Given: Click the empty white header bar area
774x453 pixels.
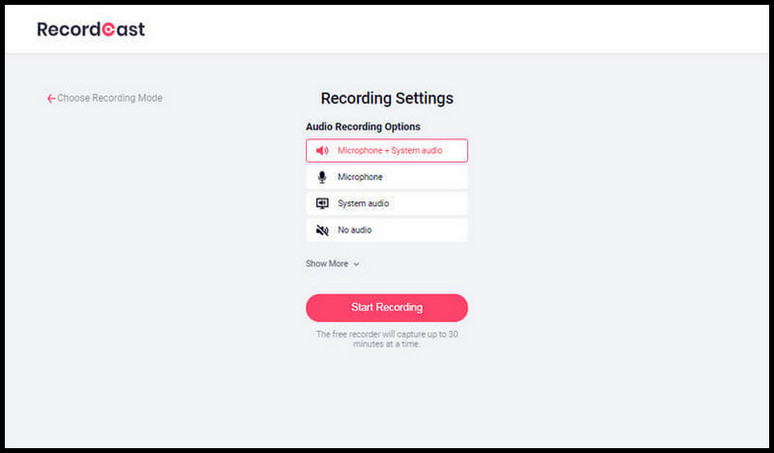Looking at the screenshot, I should coord(450,29).
